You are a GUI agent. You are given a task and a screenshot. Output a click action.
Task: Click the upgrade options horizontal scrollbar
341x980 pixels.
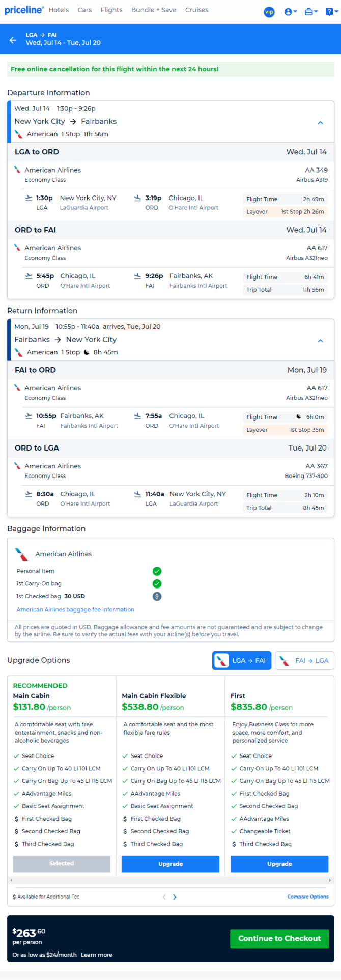(x=170, y=880)
